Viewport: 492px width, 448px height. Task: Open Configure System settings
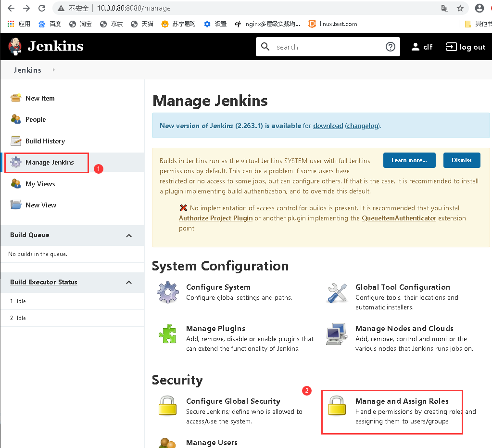pos(218,287)
